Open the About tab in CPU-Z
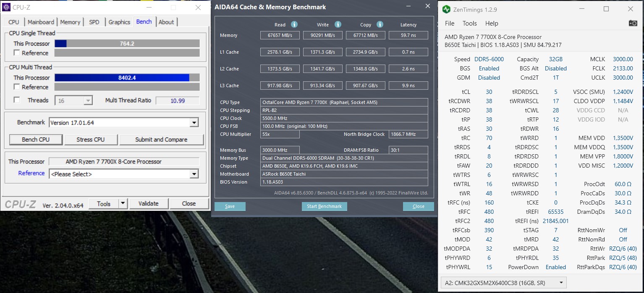The width and height of the screenshot is (644, 293). (166, 22)
